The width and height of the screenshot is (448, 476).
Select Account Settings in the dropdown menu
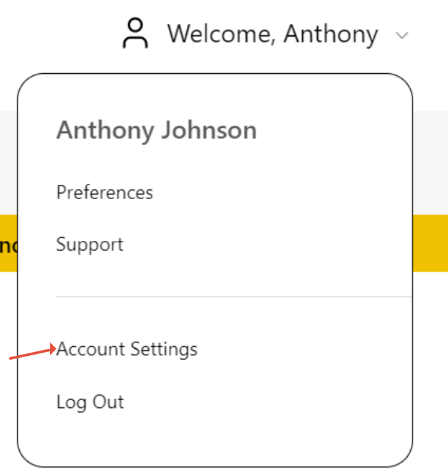(127, 349)
